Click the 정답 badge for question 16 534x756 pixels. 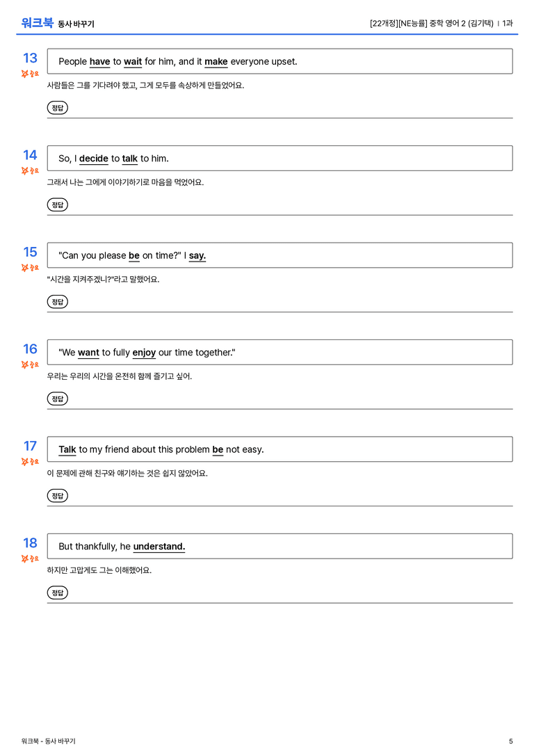(57, 399)
